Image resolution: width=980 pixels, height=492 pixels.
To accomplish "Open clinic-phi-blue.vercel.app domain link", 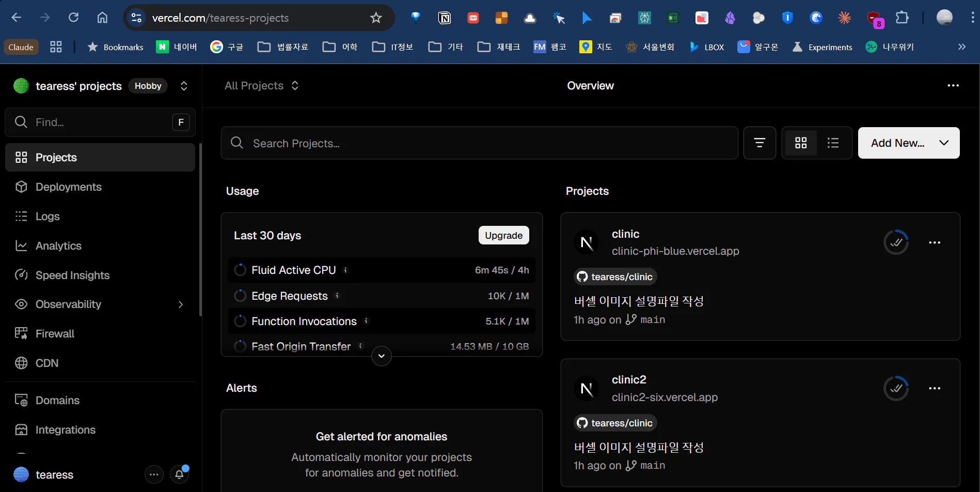I will (675, 251).
